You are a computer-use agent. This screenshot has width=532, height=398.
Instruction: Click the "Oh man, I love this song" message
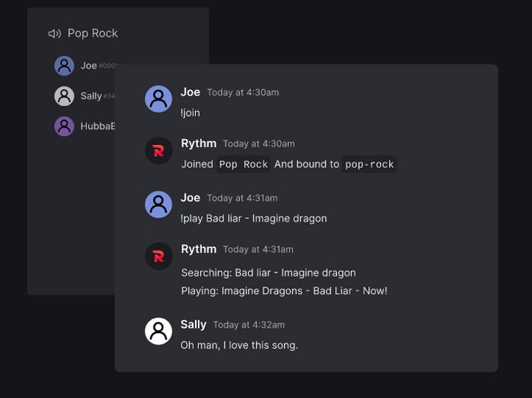pos(239,345)
